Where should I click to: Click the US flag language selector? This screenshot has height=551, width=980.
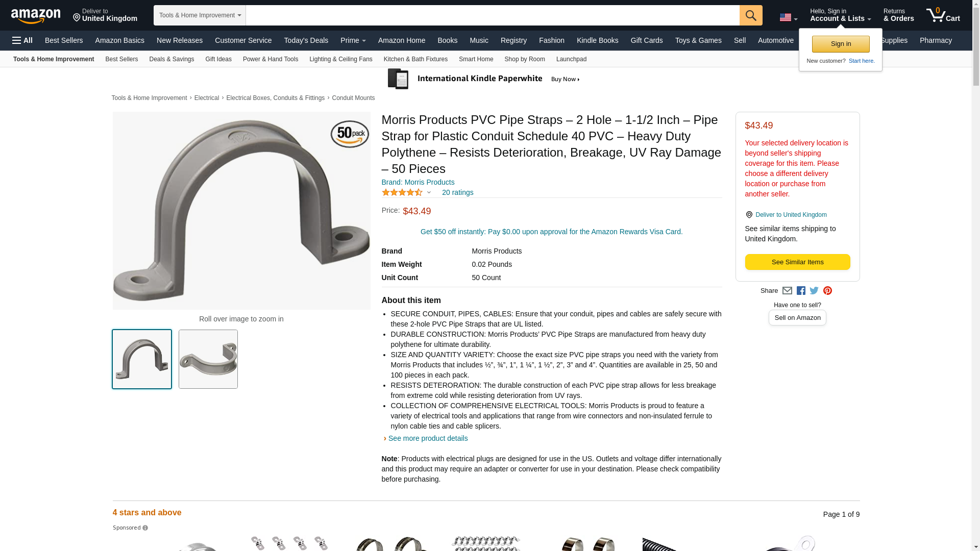pyautogui.click(x=789, y=17)
